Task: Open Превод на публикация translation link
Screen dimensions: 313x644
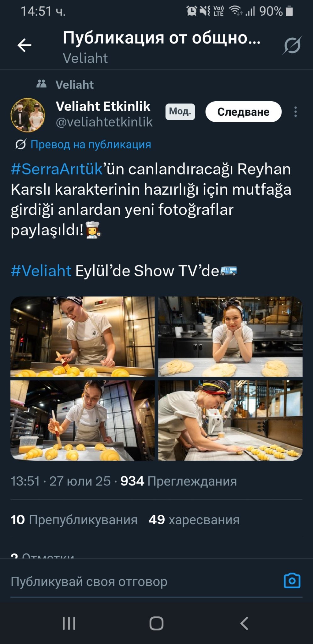Action: click(91, 144)
